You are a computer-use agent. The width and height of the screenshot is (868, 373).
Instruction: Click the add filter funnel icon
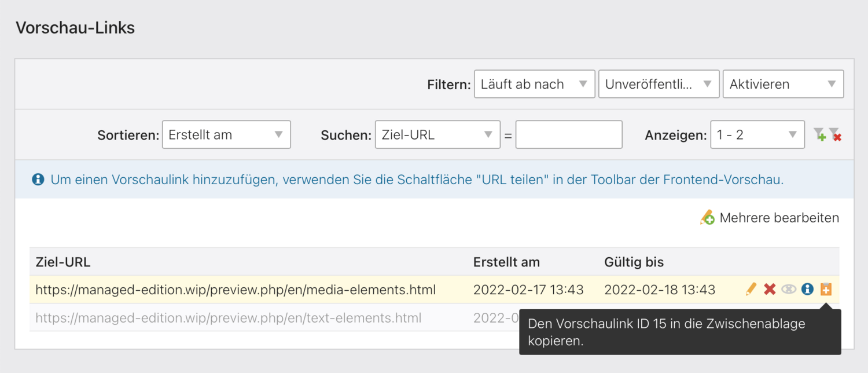819,135
